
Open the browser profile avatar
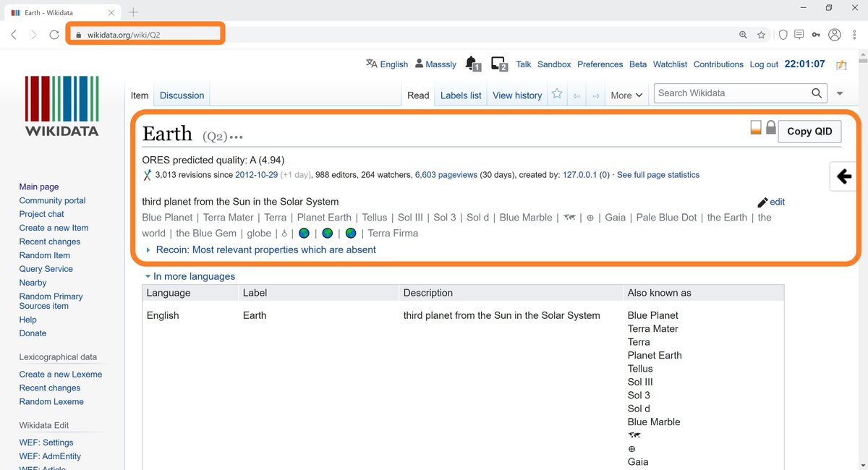coord(835,35)
